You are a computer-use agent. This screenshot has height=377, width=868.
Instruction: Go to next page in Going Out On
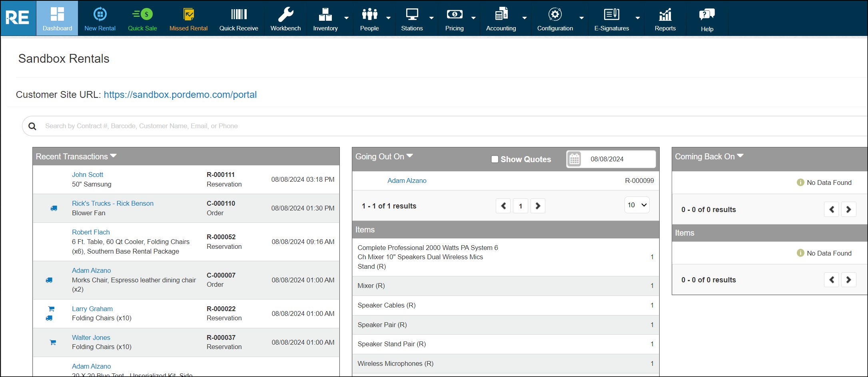(538, 206)
